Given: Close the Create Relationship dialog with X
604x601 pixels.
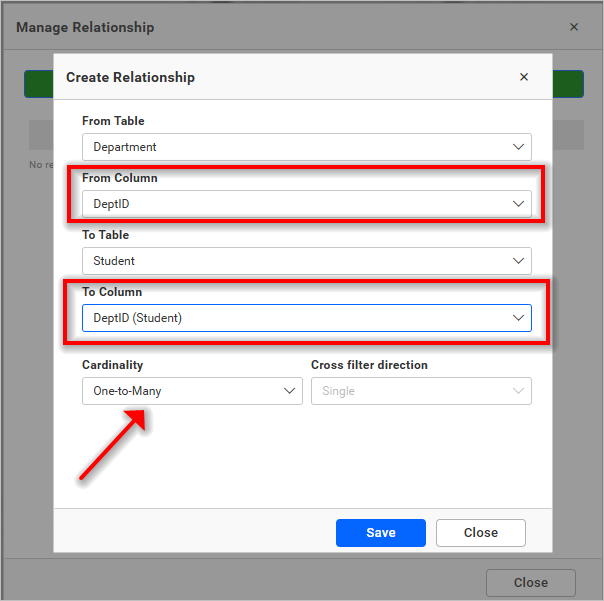Looking at the screenshot, I should tap(524, 77).
